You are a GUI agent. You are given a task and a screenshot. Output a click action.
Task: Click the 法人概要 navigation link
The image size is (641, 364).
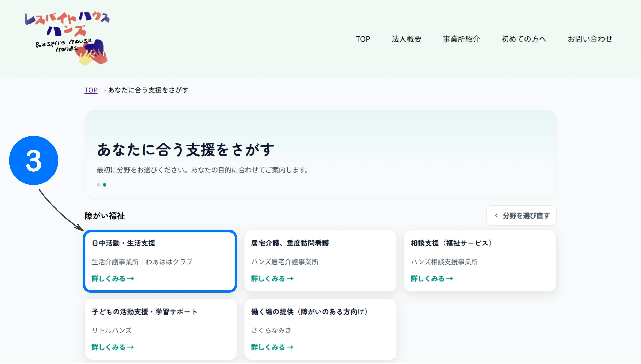406,39
